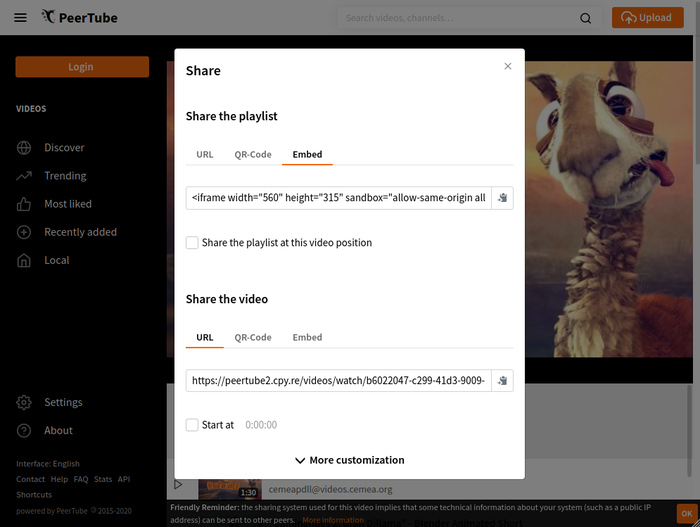This screenshot has height=527, width=700.
Task: Click the video URL text field
Action: [x=338, y=381]
